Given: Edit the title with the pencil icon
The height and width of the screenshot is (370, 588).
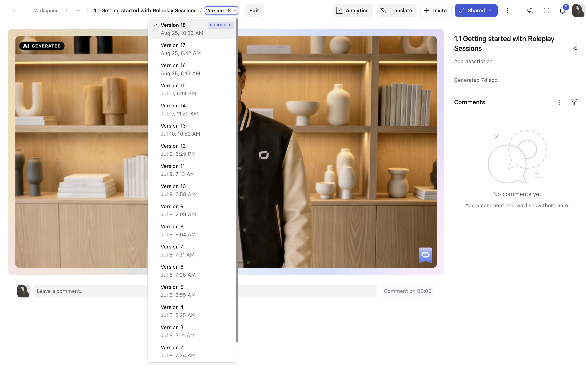Looking at the screenshot, I should pos(575,48).
